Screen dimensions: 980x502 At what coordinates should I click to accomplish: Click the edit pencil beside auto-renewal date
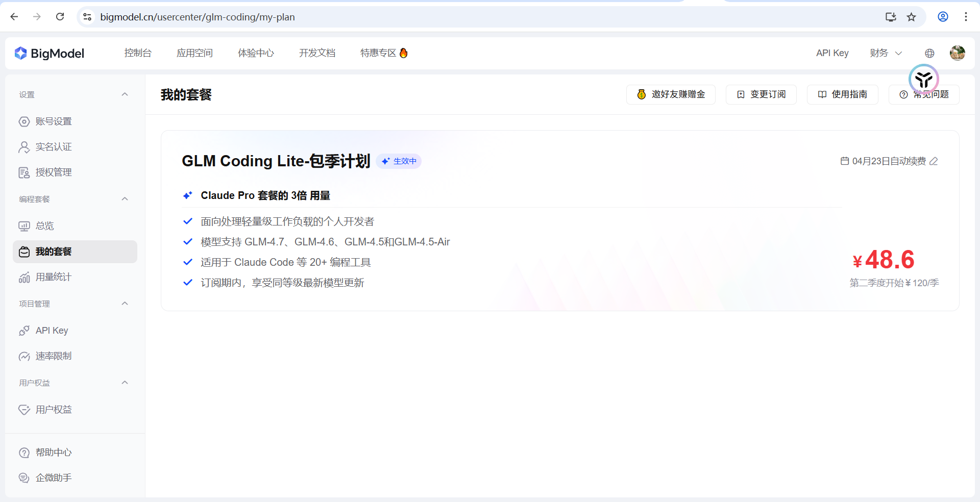[x=934, y=161]
